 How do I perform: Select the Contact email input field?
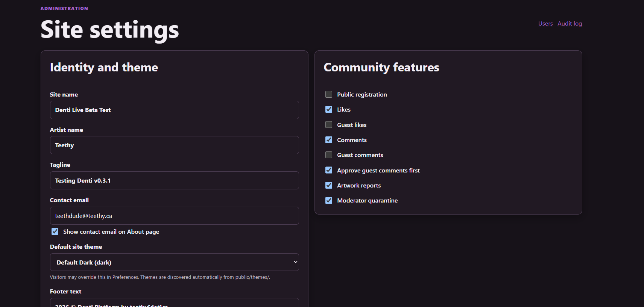[x=175, y=216]
